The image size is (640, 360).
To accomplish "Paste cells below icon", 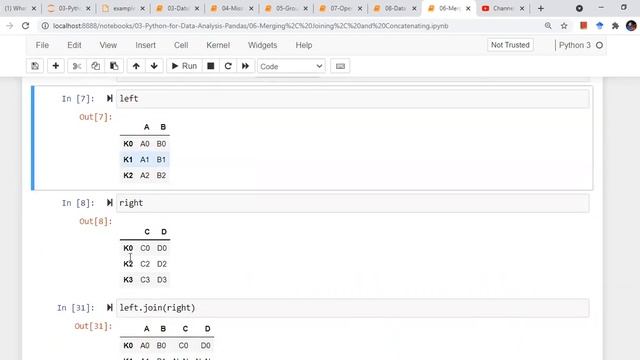I will (114, 66).
